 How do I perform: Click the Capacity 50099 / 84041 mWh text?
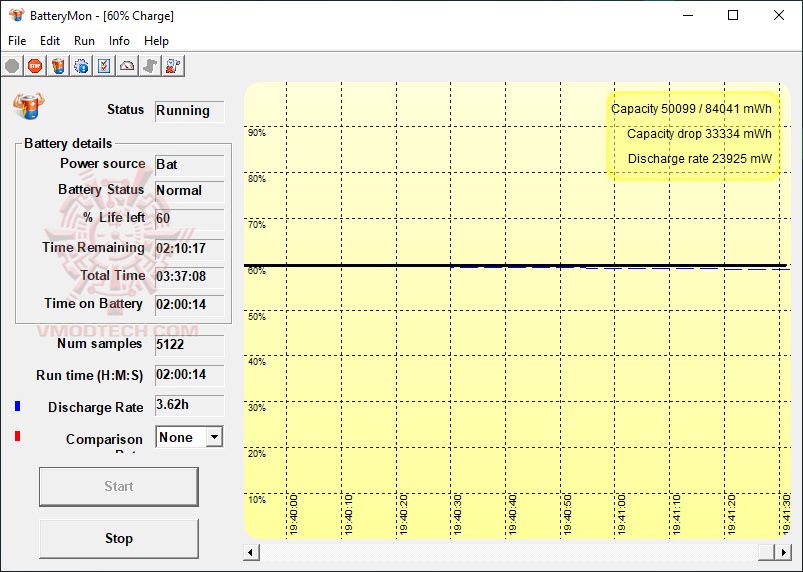click(691, 109)
